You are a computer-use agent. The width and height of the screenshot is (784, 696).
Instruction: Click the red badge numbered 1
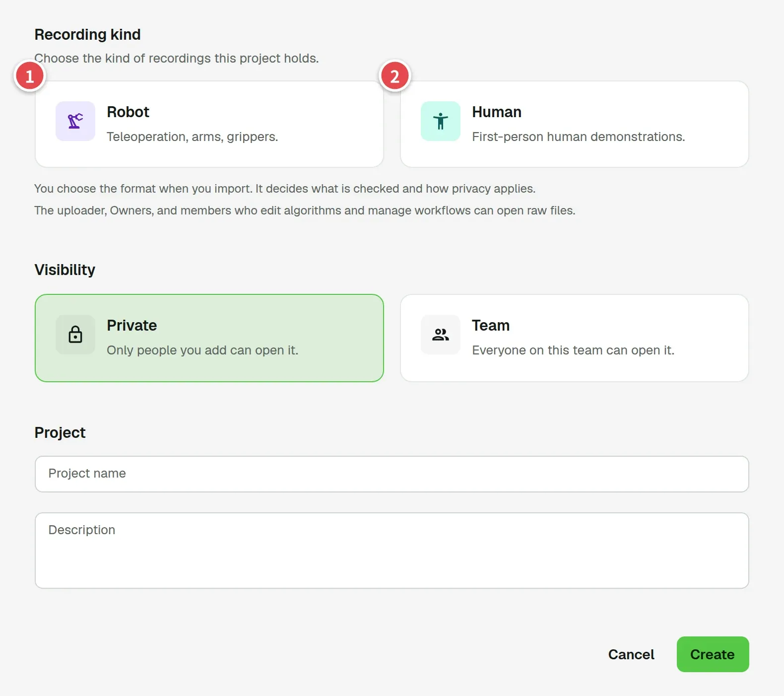[30, 76]
